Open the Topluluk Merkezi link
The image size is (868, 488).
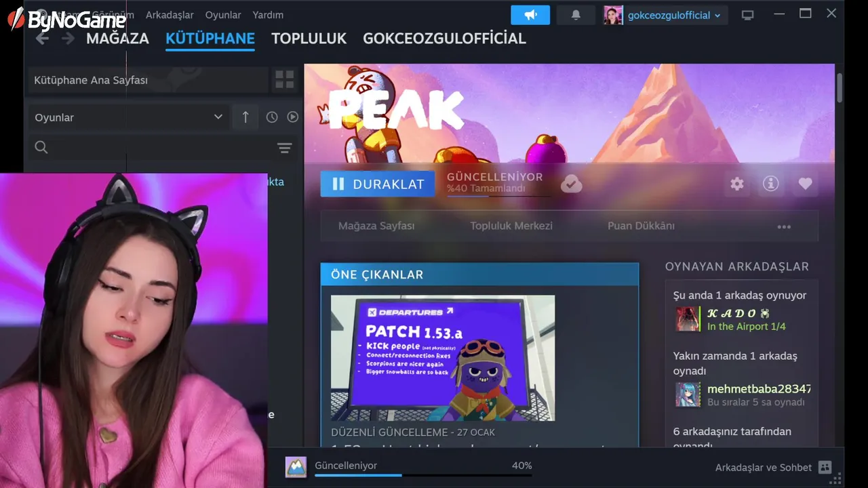[x=511, y=226]
